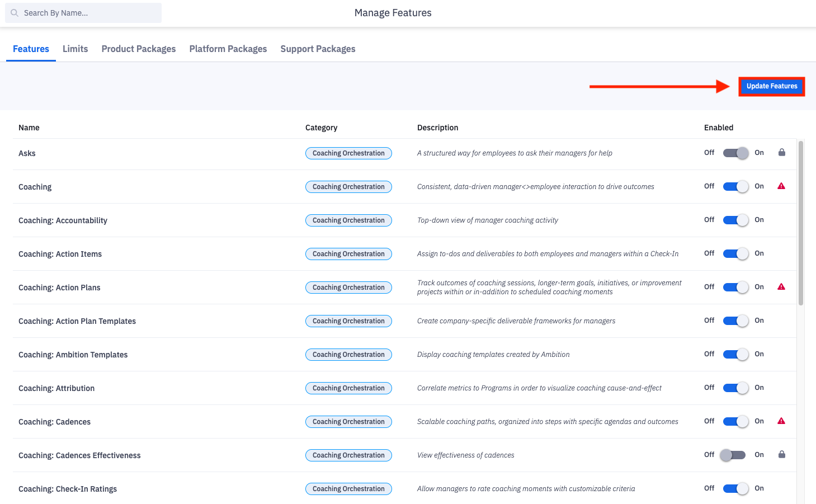Click warning icon for Coaching: Cadences
The width and height of the screenshot is (816, 504).
[781, 421]
